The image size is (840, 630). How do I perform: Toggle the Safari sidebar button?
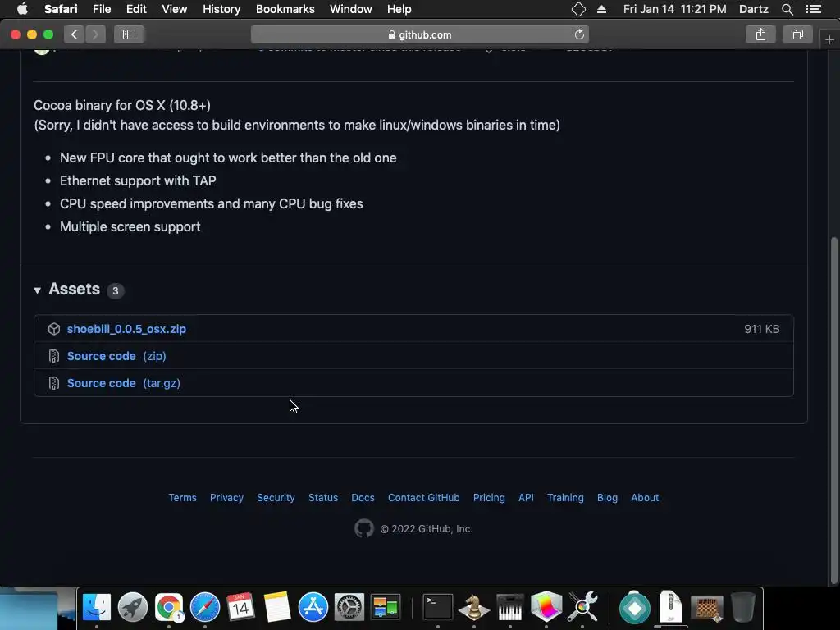coord(129,34)
